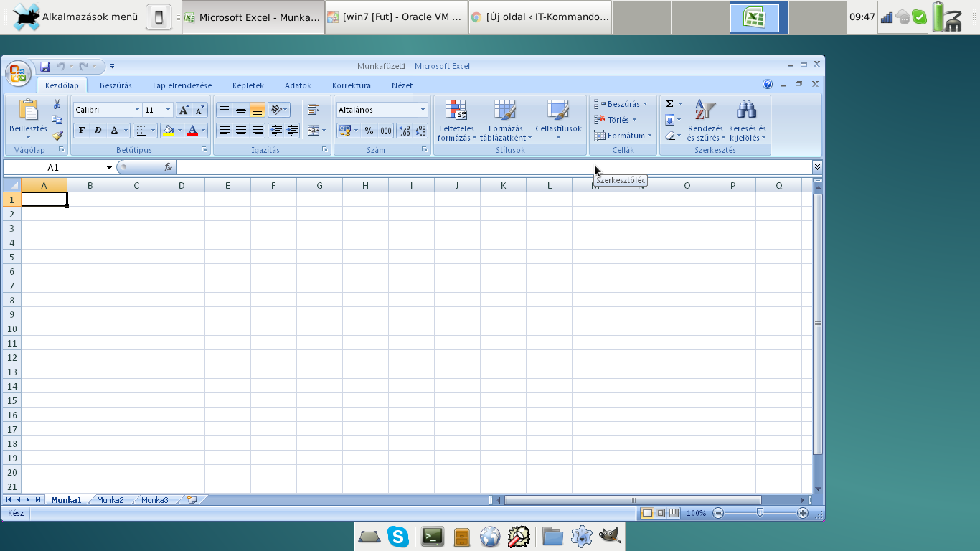Open Feltételes formázás dropdown
The height and width of the screenshot is (551, 980).
(x=456, y=120)
